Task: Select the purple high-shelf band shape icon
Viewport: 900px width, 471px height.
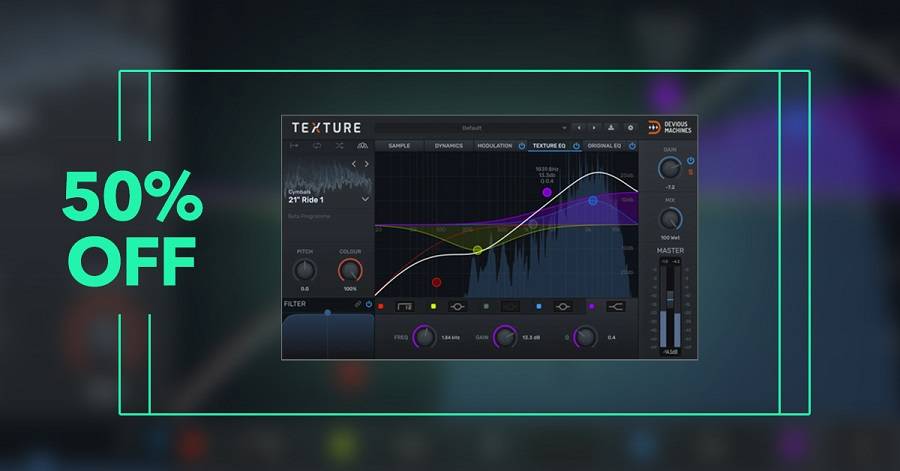Action: pos(615,306)
